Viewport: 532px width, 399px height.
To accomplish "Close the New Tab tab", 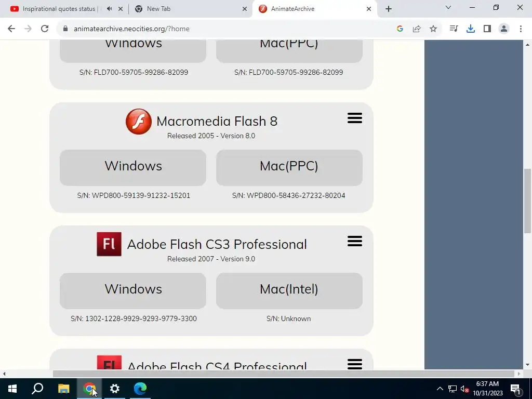I will pyautogui.click(x=245, y=9).
